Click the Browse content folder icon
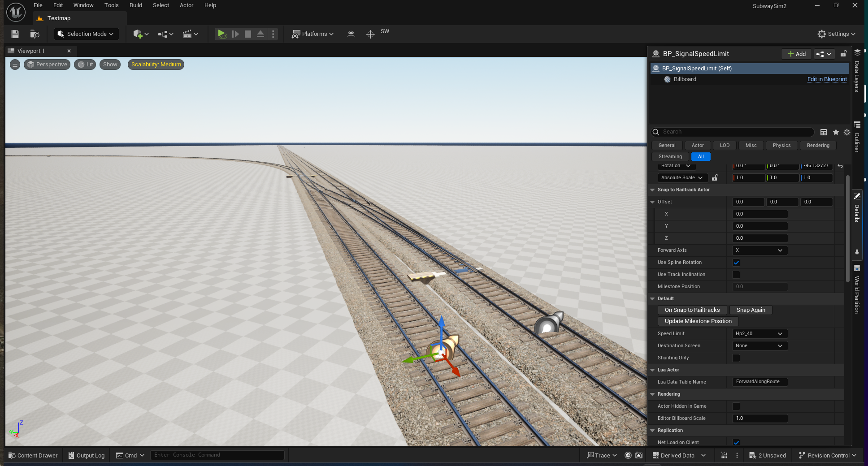This screenshot has height=466, width=868. 35,34
